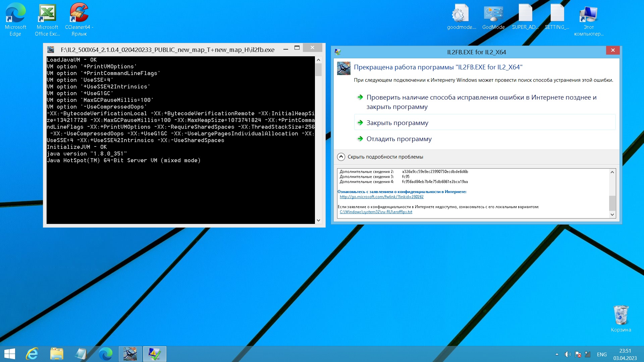Click console window system menu icon
Screen dimensions: 644x362
(51, 50)
